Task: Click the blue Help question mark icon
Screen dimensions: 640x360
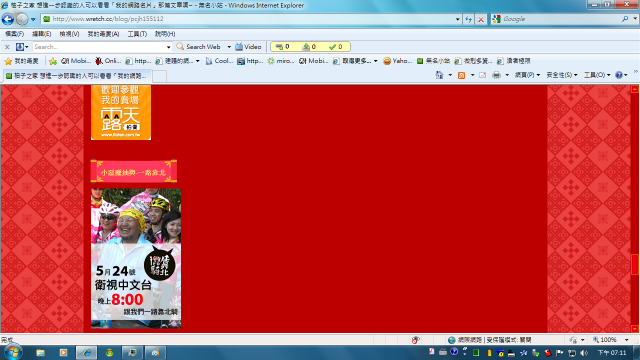Action: 619,75
